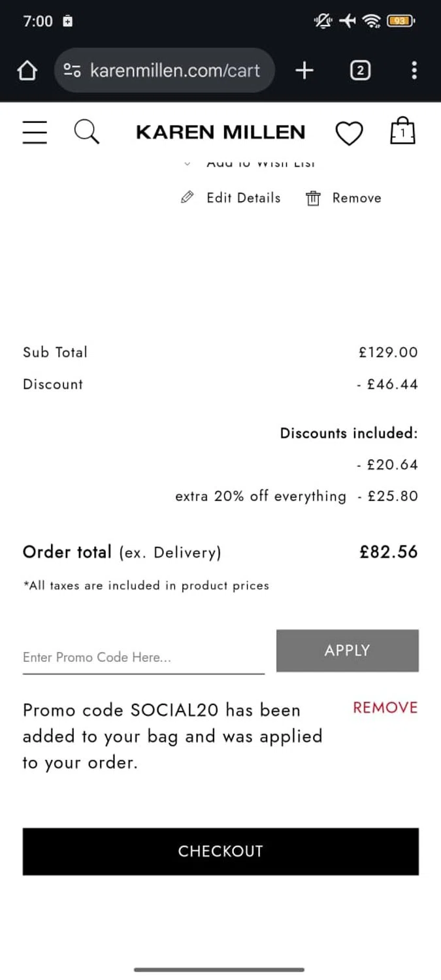The width and height of the screenshot is (441, 980).
Task: Click the pencil Edit Details icon
Action: (188, 197)
